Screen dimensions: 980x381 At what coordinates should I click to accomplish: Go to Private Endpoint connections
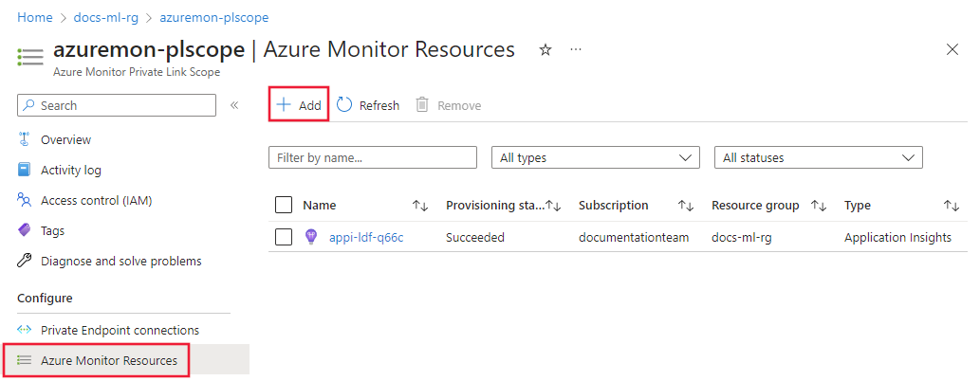pyautogui.click(x=120, y=330)
